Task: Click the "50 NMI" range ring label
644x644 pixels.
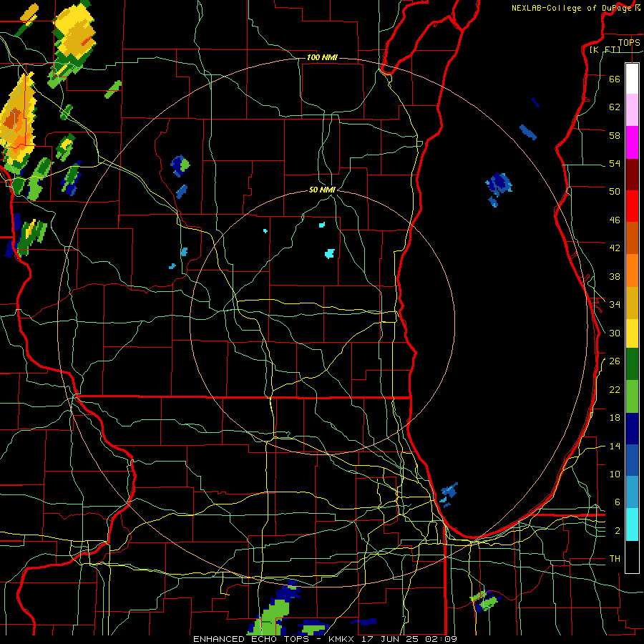Action: click(x=322, y=190)
